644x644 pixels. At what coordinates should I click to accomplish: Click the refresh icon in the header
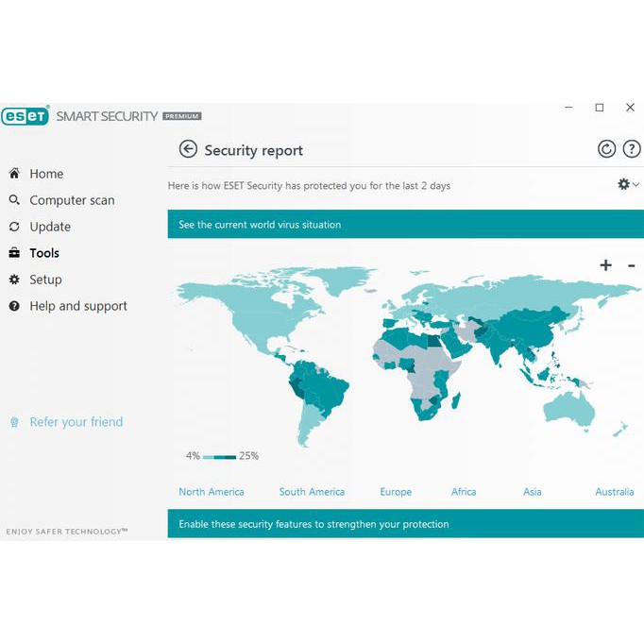pos(606,149)
